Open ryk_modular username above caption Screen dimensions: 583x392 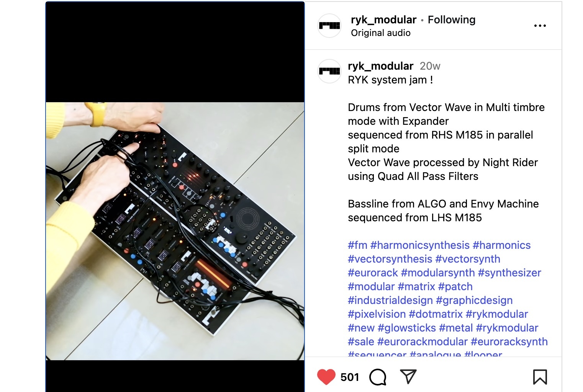pos(380,66)
